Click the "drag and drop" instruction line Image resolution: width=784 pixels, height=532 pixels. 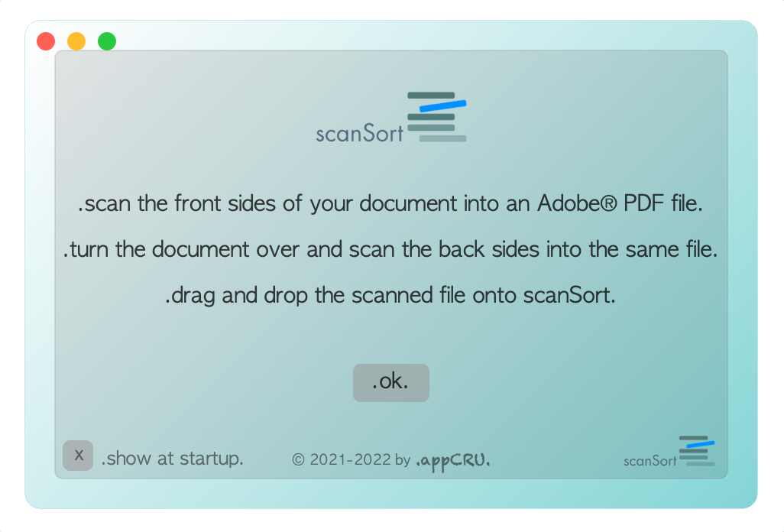[390, 296]
